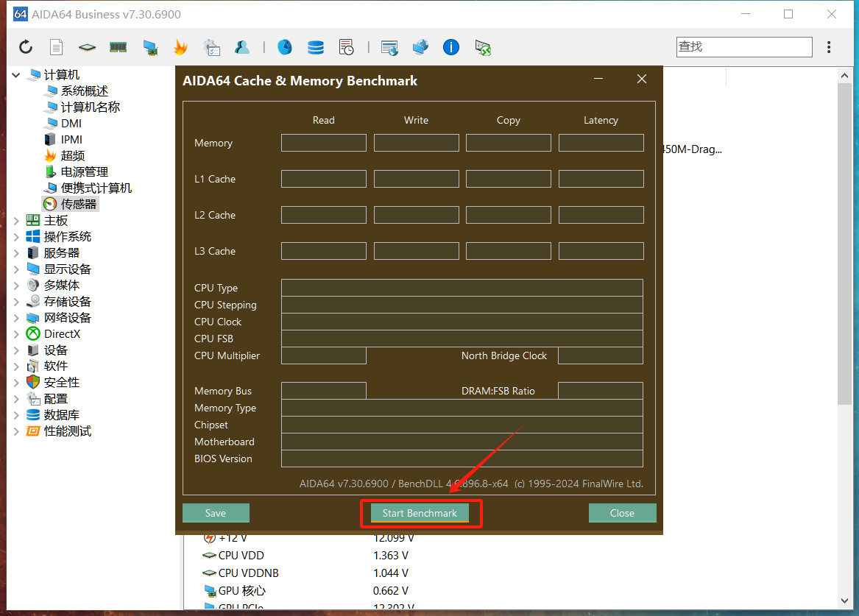Expand the 多媒体 tree node

pyautogui.click(x=16, y=286)
